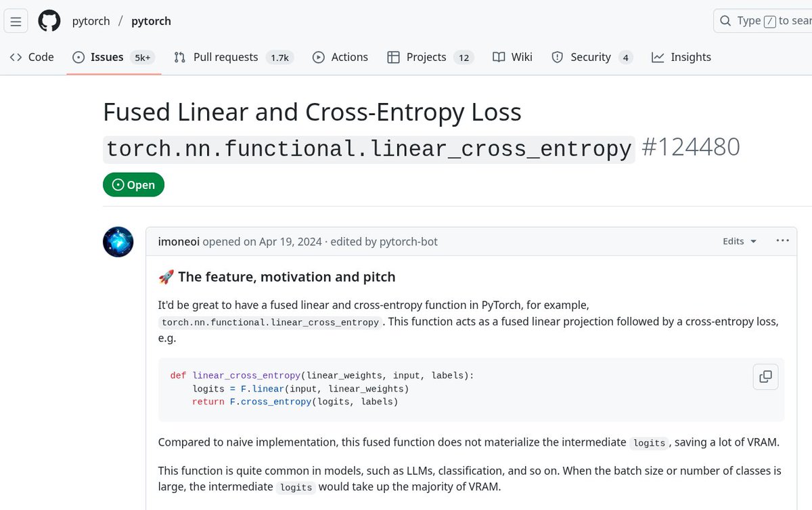Click the green Open status badge
812x510 pixels.
coord(133,184)
